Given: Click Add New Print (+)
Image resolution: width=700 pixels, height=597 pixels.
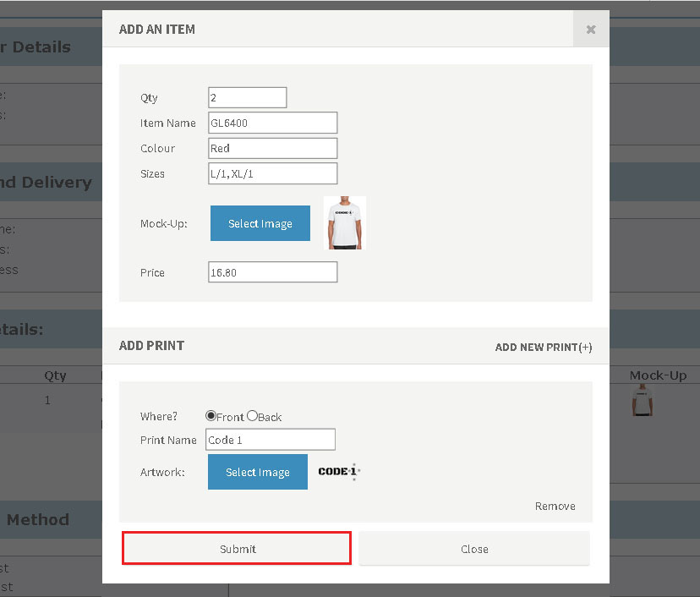Looking at the screenshot, I should click(544, 347).
